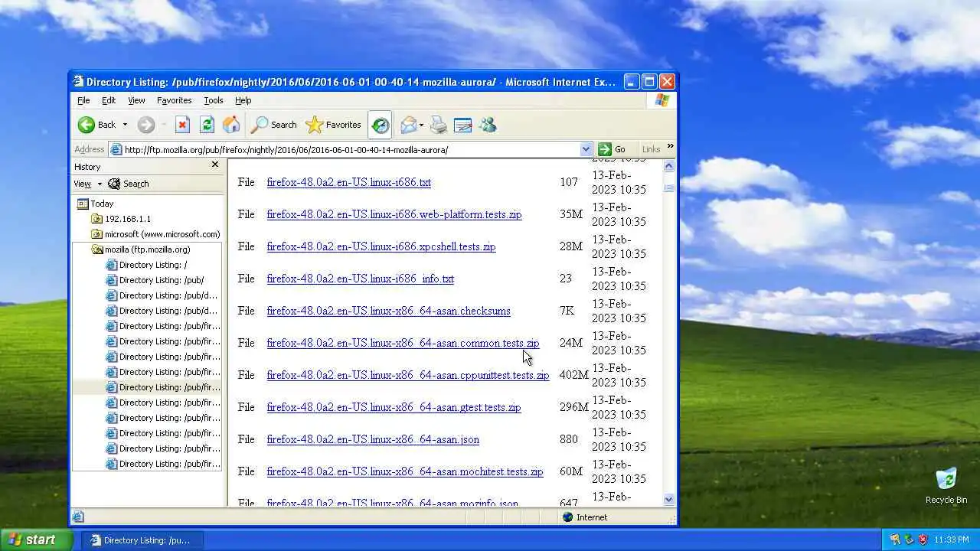Viewport: 980px width, 551px height.
Task: Click page scrollbar up arrow
Action: pos(669,165)
